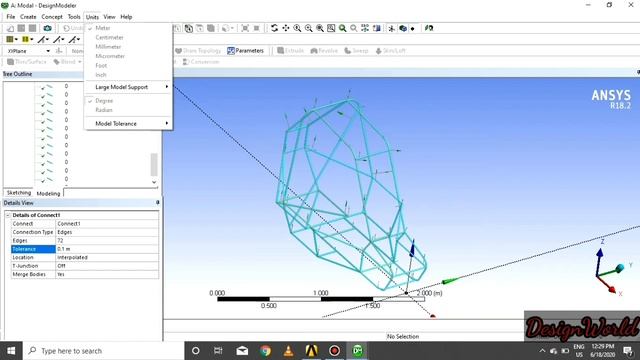The height and width of the screenshot is (360, 640).
Task: Click the Share Topology tool
Action: pos(198,51)
